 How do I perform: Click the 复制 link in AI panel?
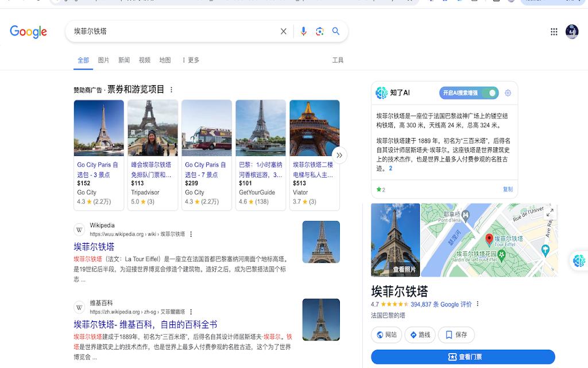point(508,189)
